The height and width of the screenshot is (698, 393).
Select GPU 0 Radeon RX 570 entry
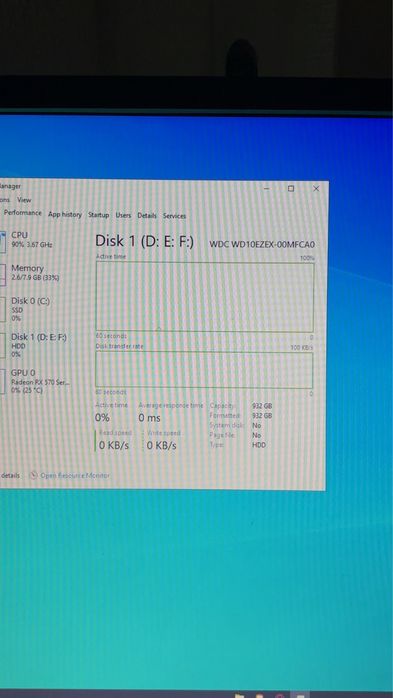[36, 381]
